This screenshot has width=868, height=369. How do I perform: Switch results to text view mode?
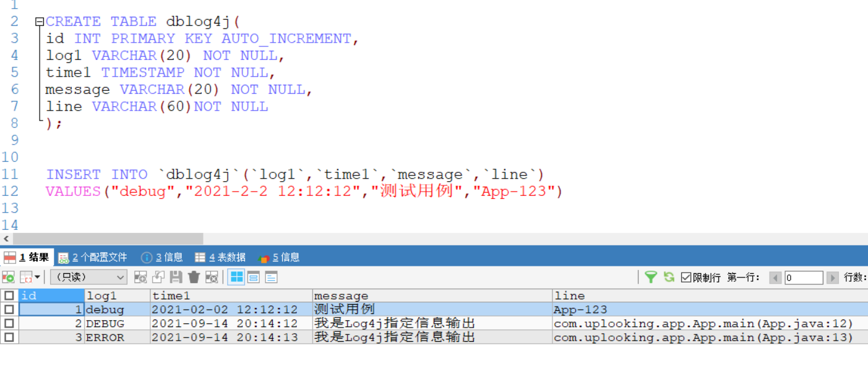point(270,277)
